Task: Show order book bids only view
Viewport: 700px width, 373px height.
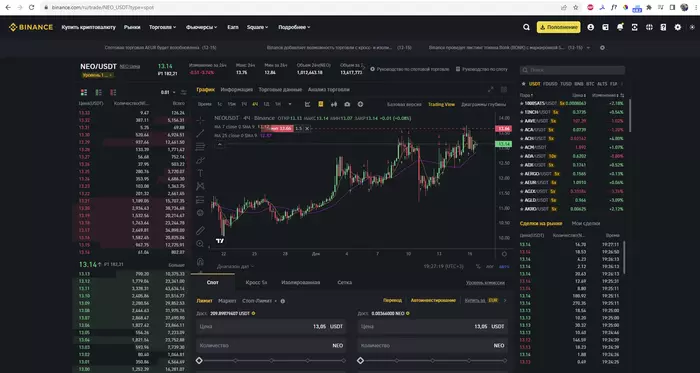Action: (99, 92)
